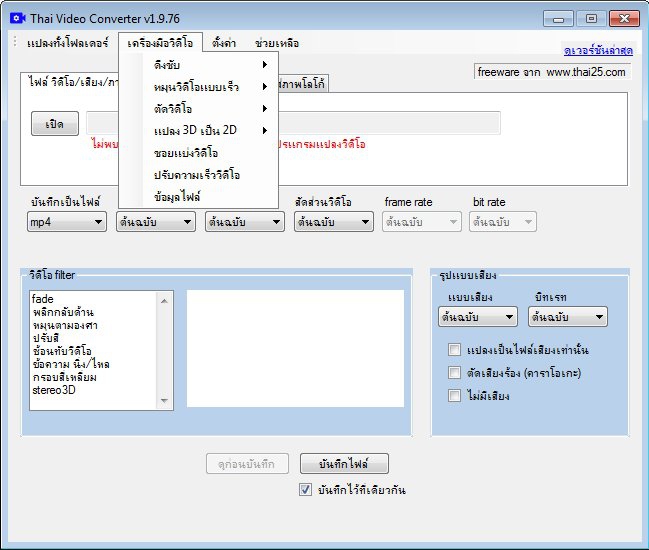This screenshot has width=649, height=550.
Task: Close the Thai Video Converter window
Action: [x=624, y=19]
